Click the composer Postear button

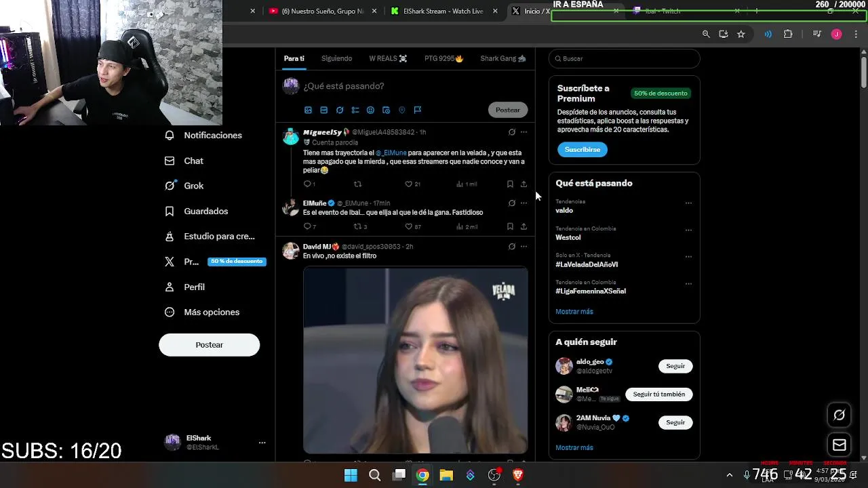click(507, 110)
